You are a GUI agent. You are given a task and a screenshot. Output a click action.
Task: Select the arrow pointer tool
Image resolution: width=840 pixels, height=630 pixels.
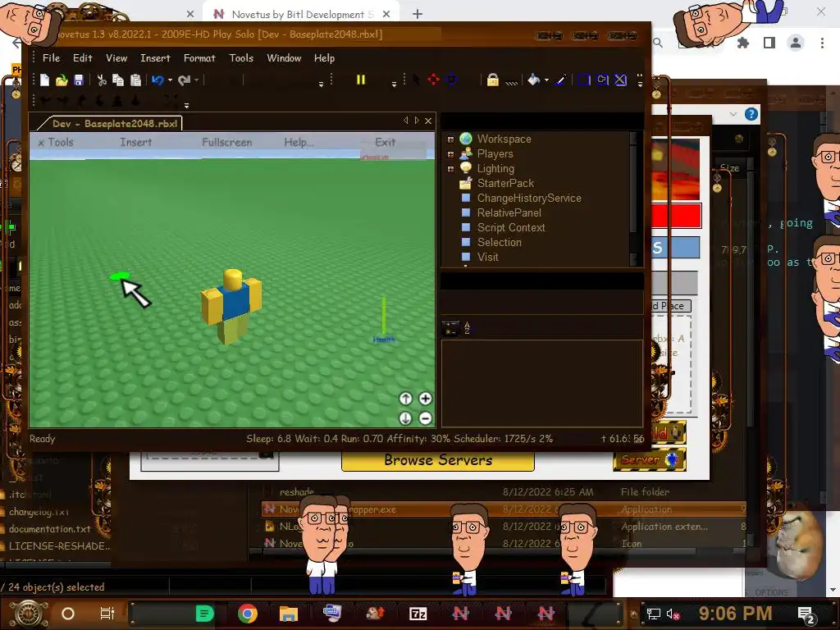[x=416, y=80]
